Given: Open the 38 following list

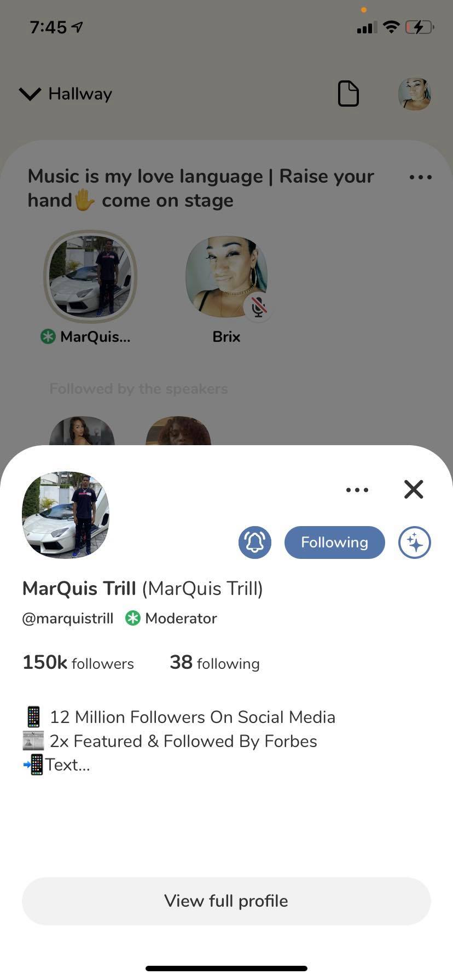Looking at the screenshot, I should (x=214, y=663).
